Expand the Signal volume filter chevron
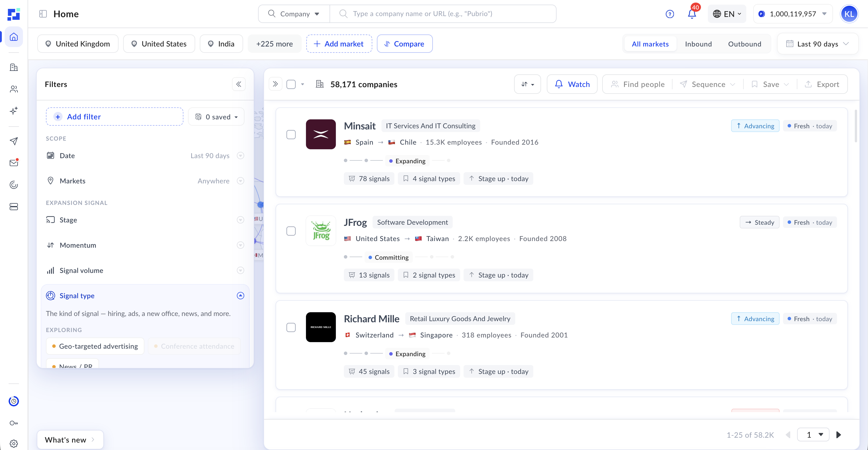 coord(241,270)
